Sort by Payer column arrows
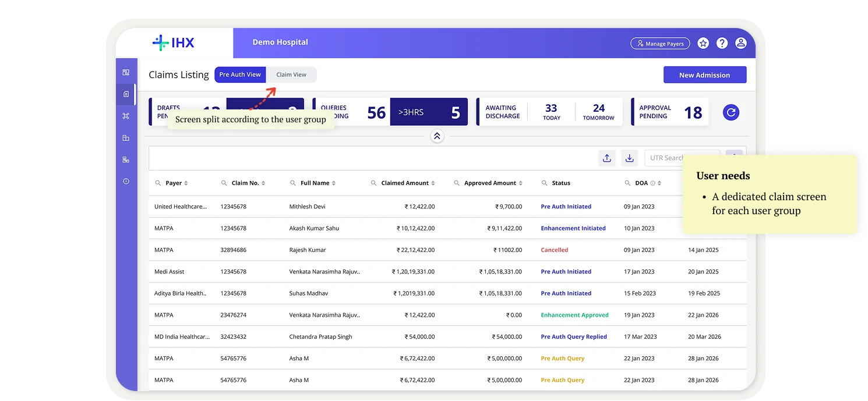This screenshot has height=401, width=868. pos(186,183)
